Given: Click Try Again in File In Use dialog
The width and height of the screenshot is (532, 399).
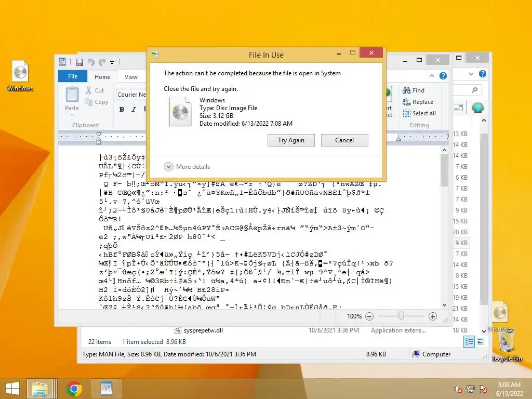Looking at the screenshot, I should (291, 140).
